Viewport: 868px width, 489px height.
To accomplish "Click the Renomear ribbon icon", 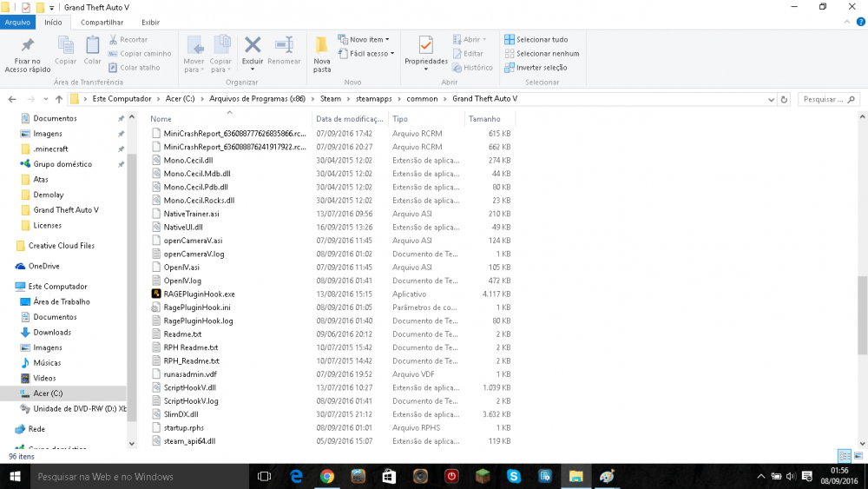I will (284, 45).
